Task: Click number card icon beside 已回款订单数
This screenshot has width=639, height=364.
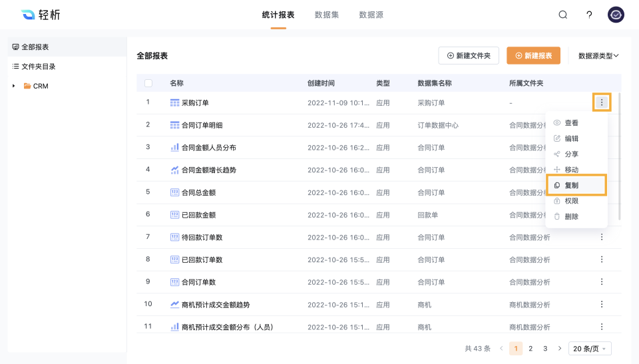Action: (174, 260)
